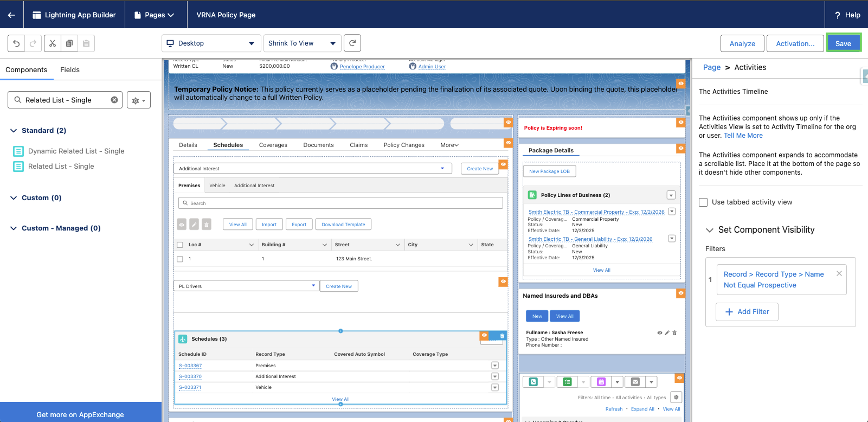Open the Documents tab
868x422 pixels.
click(319, 145)
